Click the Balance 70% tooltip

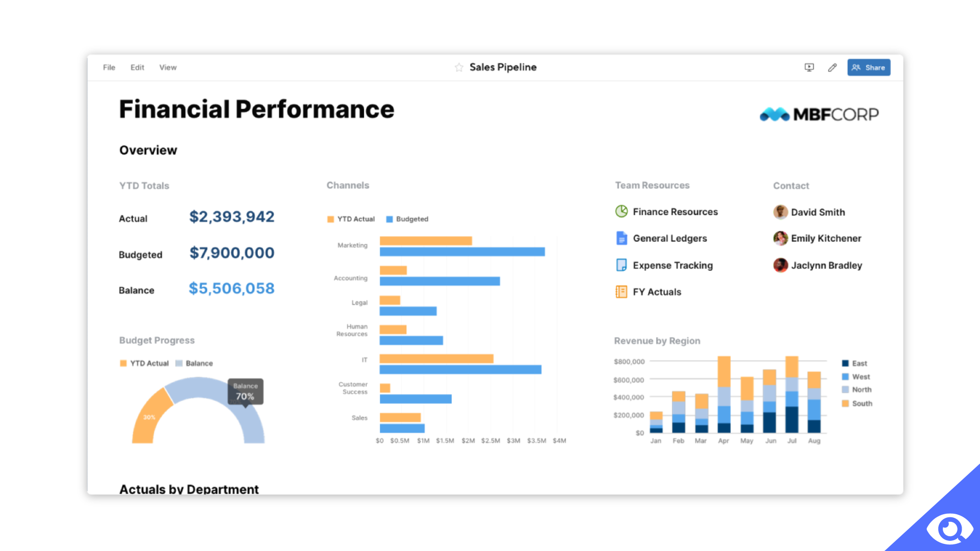pyautogui.click(x=246, y=391)
